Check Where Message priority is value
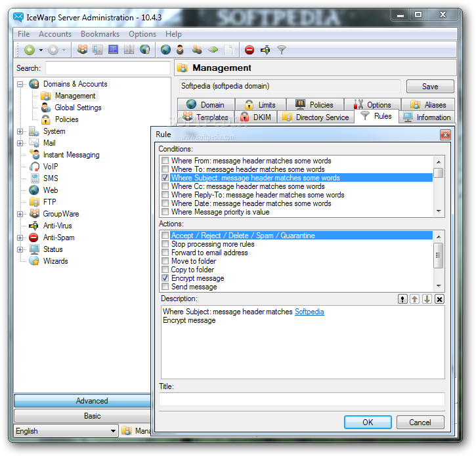476x456 pixels. tap(165, 211)
